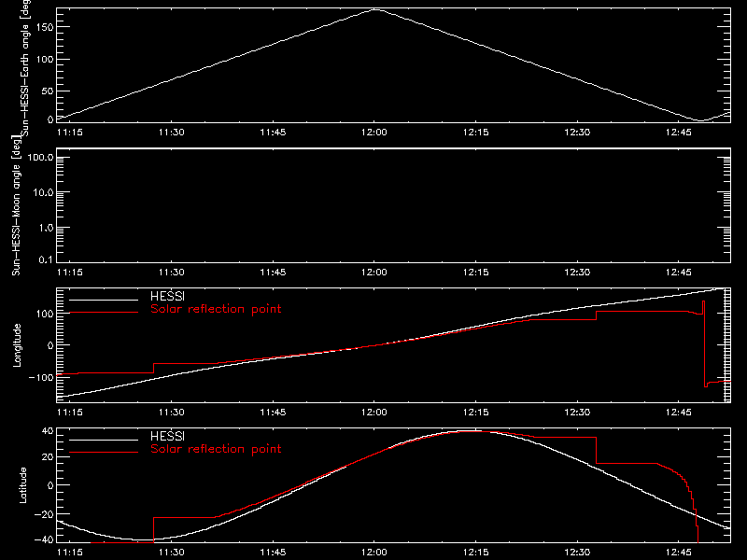747x560 pixels.
Task: Click the -20 tick on Latitude axis
Action: tap(44, 514)
